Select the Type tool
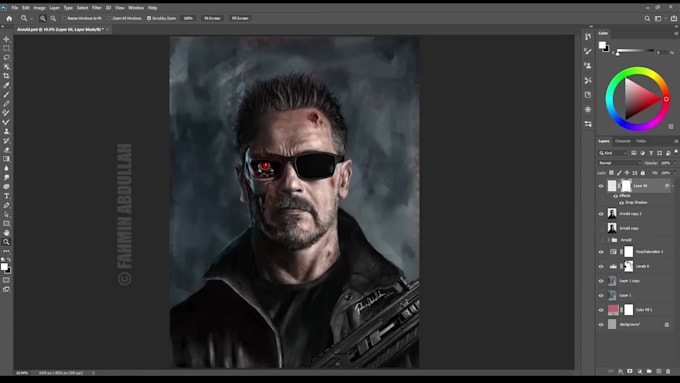Image resolution: width=680 pixels, height=383 pixels. click(x=6, y=196)
